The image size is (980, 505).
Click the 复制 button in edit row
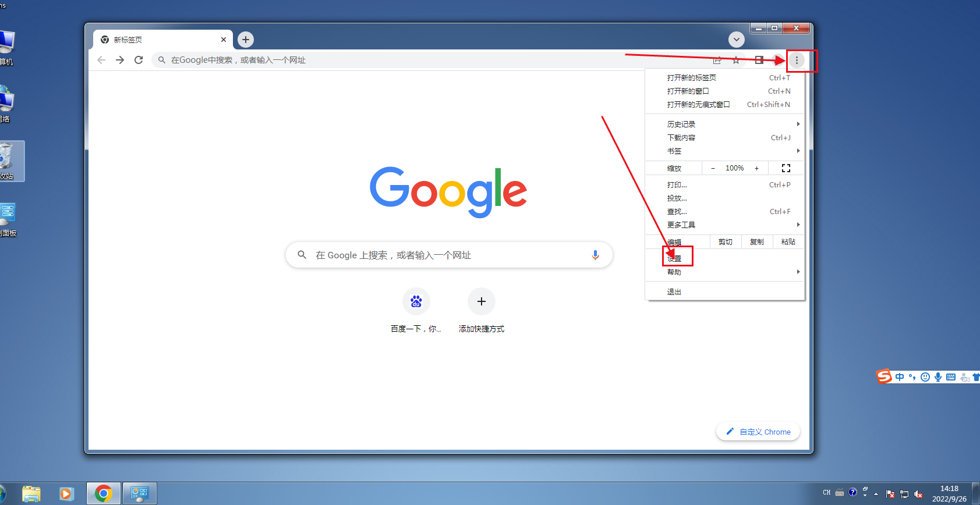point(757,242)
